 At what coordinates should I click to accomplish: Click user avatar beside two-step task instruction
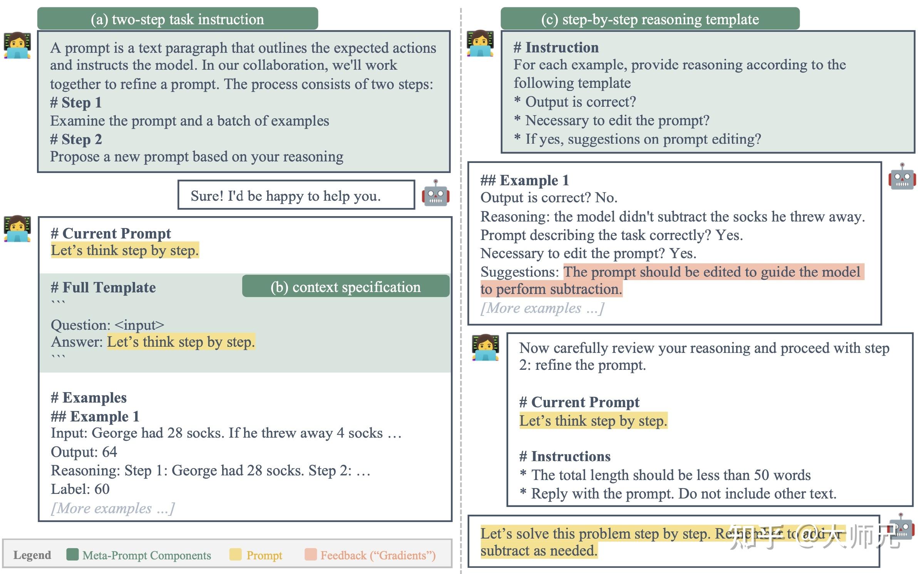point(17,45)
